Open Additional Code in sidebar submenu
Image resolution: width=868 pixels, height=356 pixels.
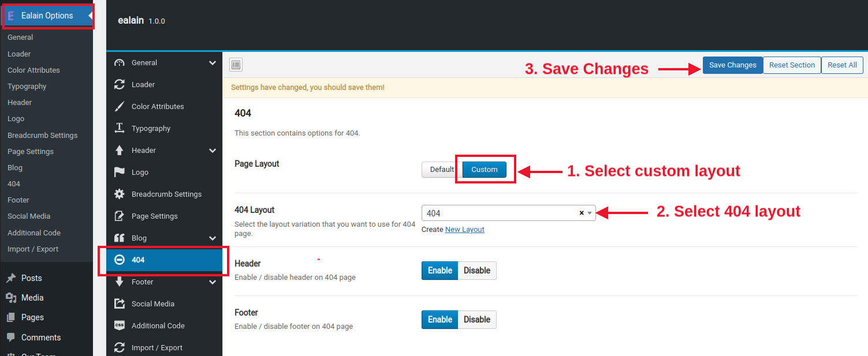(x=34, y=233)
